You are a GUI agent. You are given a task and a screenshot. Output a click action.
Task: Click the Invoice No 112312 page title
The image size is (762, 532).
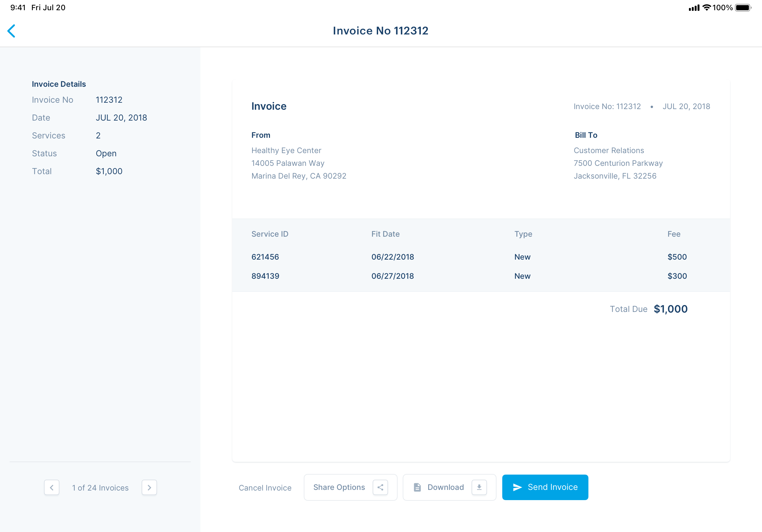pyautogui.click(x=381, y=31)
